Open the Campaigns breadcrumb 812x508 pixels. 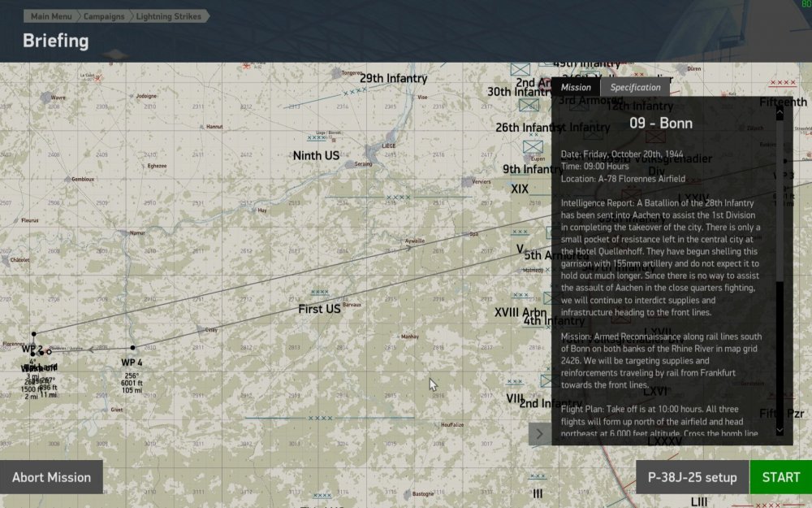(x=104, y=16)
